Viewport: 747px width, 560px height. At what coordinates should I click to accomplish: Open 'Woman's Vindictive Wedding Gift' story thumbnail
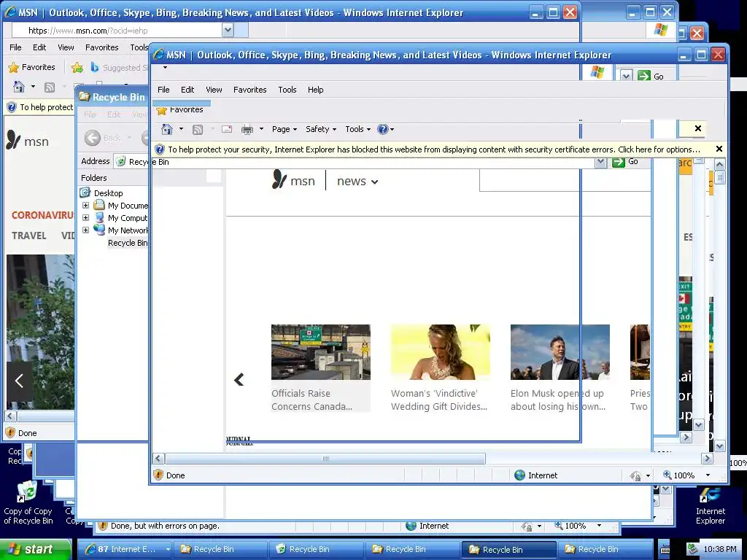440,352
